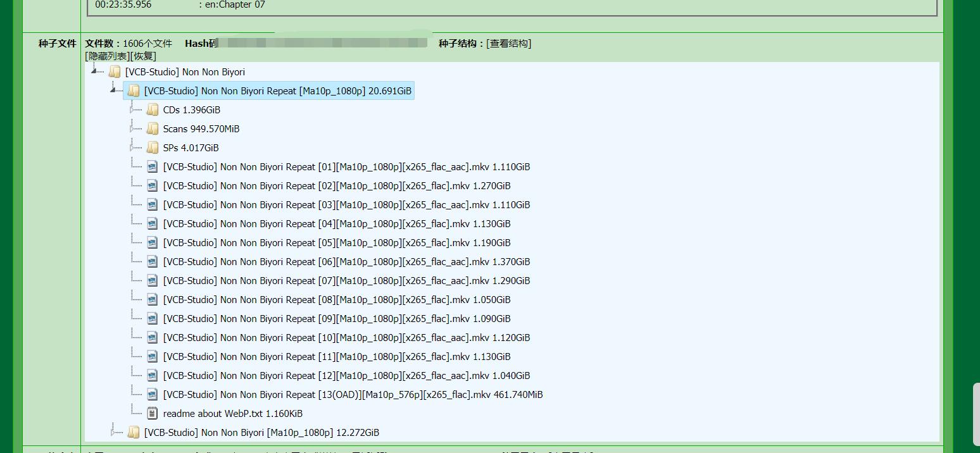Click the SPs folder icon

click(x=153, y=147)
